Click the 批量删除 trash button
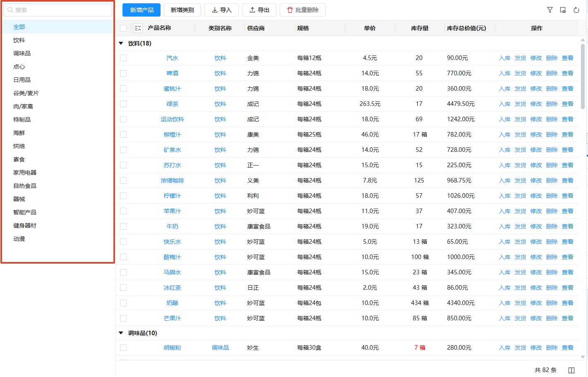588x377 pixels. (x=302, y=10)
